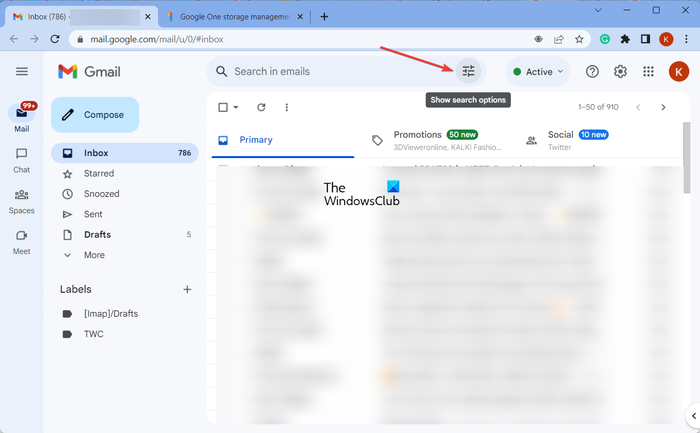Open the Extensions puzzle icon
The width and height of the screenshot is (700, 433).
click(625, 39)
